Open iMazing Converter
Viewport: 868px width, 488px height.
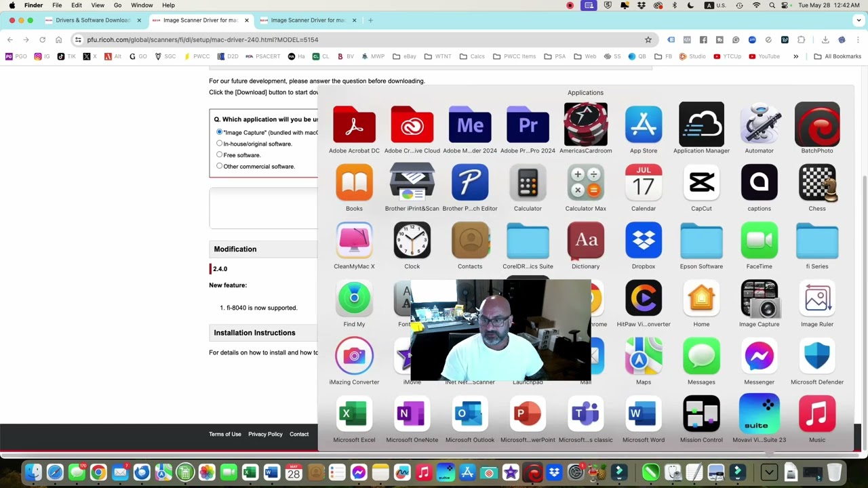point(354,357)
